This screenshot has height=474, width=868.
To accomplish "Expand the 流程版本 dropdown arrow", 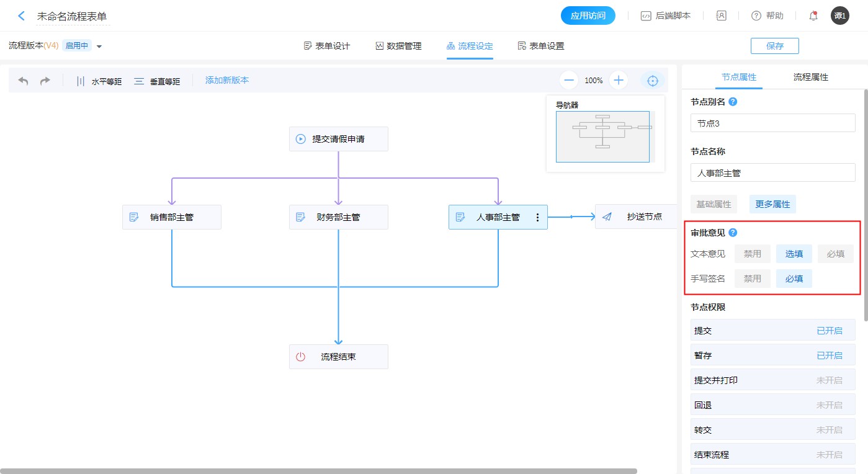I will pyautogui.click(x=99, y=47).
